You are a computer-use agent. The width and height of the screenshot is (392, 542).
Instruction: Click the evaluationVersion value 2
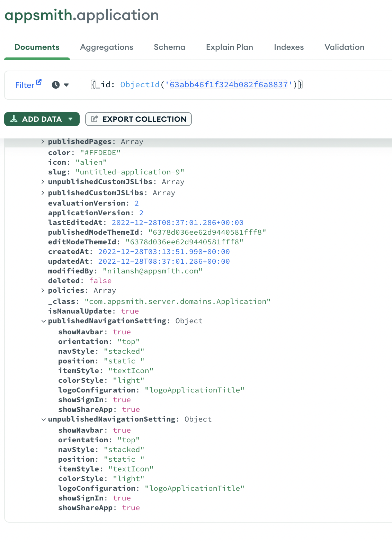coord(137,203)
